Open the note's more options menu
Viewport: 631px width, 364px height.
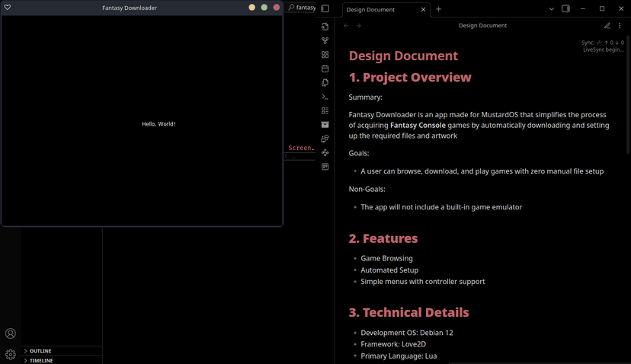[620, 26]
